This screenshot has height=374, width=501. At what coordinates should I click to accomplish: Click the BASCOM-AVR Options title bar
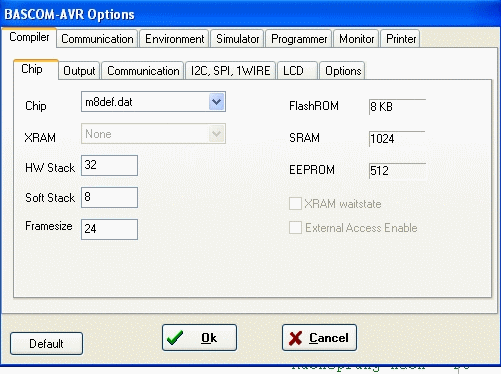click(250, 14)
